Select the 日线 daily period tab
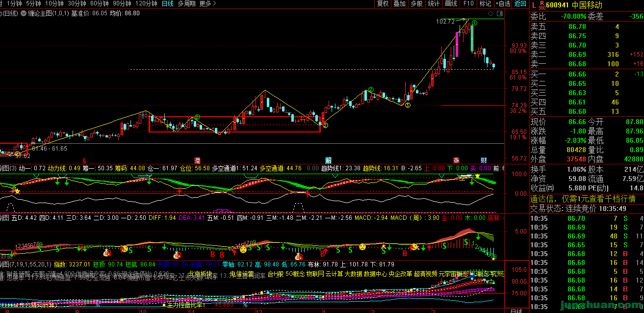 coord(168,3)
